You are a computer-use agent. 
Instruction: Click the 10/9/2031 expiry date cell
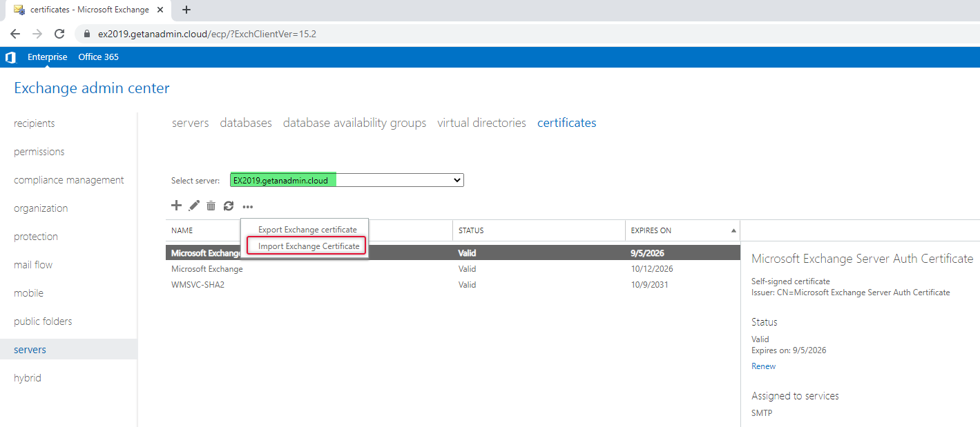pos(649,284)
